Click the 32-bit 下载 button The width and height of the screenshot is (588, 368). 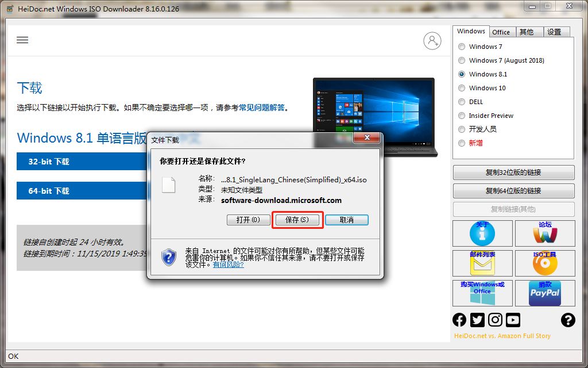[82, 162]
